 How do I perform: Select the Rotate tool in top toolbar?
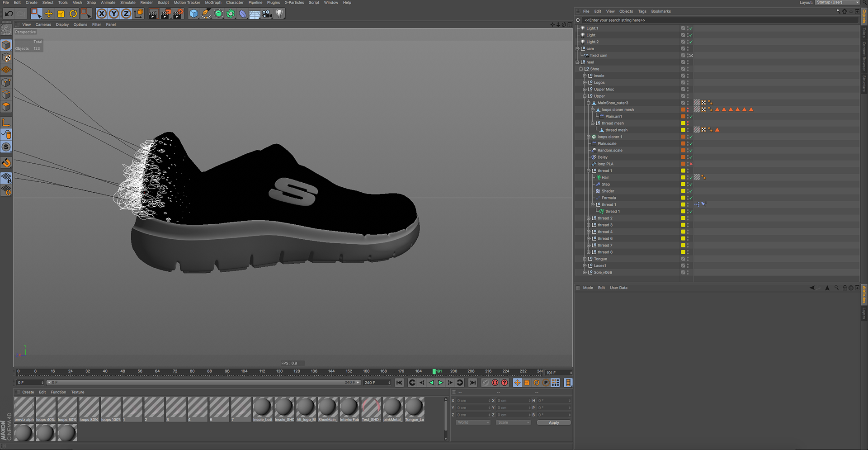click(73, 14)
